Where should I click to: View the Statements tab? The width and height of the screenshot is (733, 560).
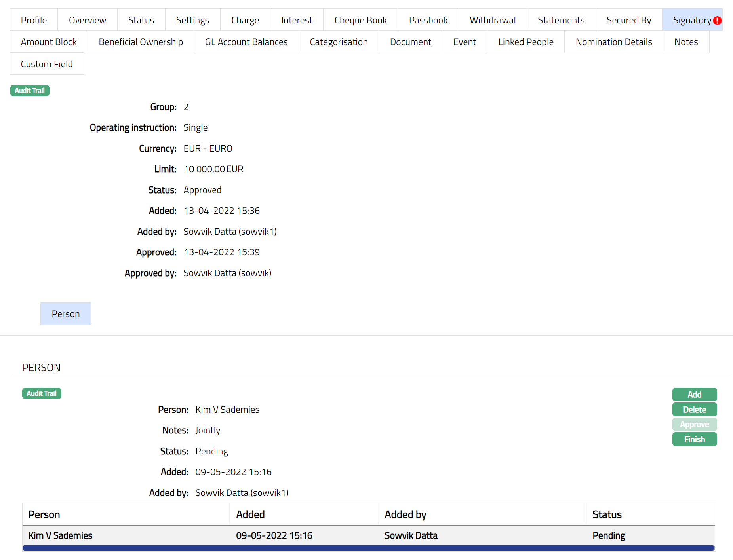click(561, 20)
